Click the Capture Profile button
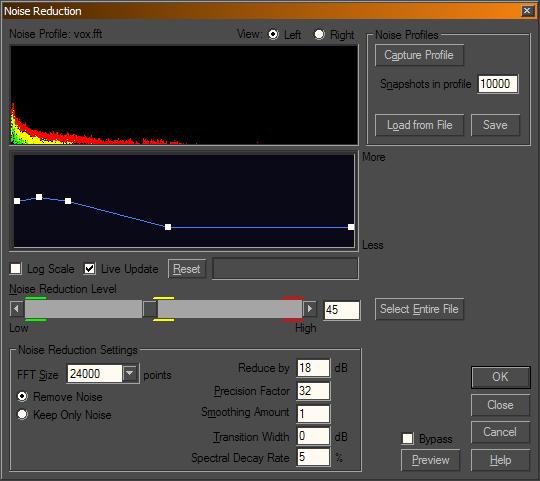This screenshot has height=481, width=540. click(419, 55)
